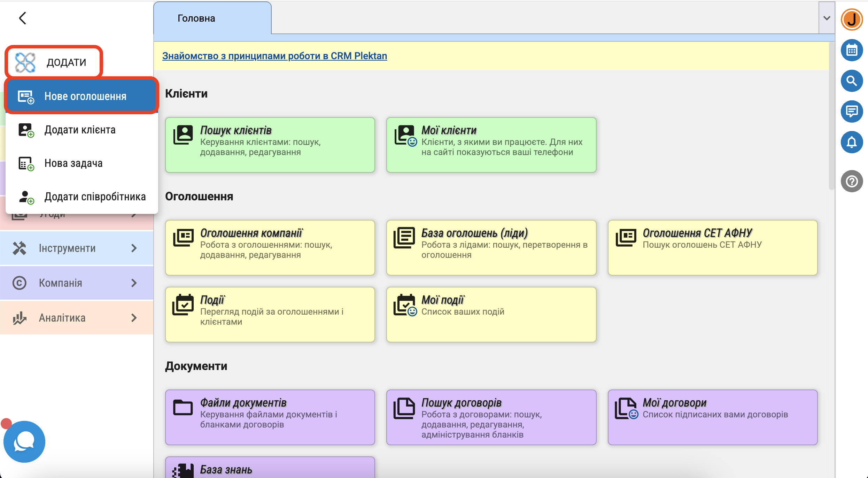Click the calendar icon in right sidebar

pos(852,51)
